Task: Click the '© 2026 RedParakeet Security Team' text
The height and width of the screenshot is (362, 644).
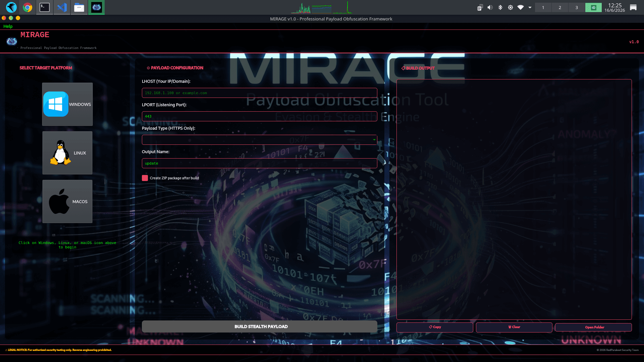Action: (x=618, y=350)
